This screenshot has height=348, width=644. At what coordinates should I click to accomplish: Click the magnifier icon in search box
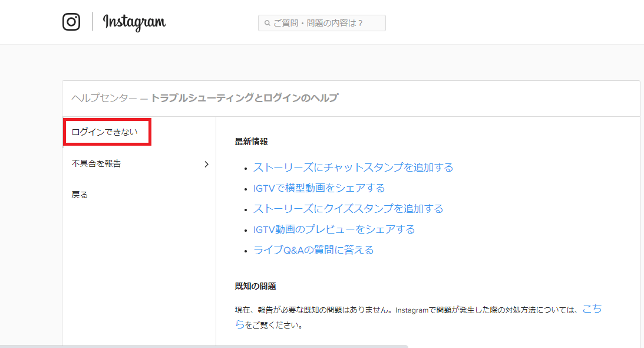click(267, 23)
